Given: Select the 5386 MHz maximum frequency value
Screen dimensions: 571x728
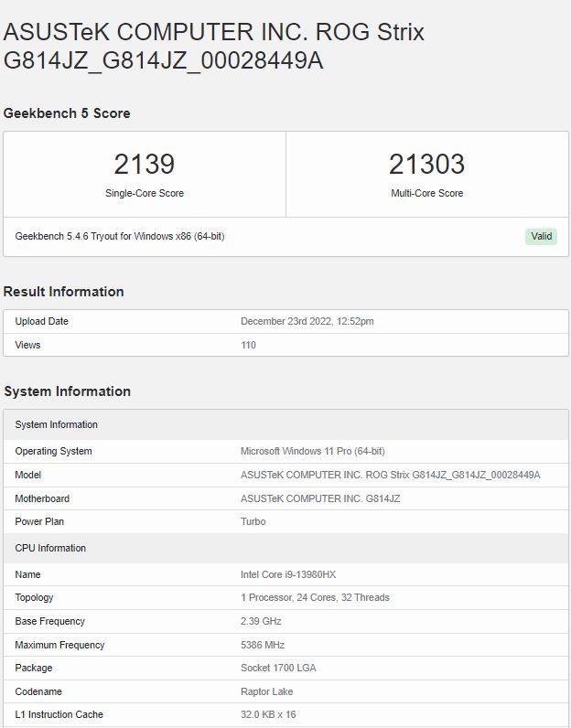Looking at the screenshot, I should [x=263, y=645].
